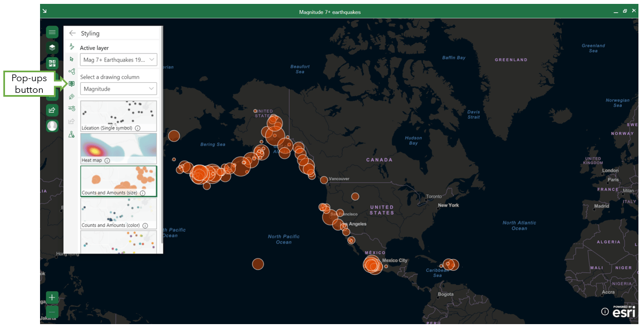The image size is (644, 328).
Task: Show info for Location (Single symbol)
Action: click(137, 128)
